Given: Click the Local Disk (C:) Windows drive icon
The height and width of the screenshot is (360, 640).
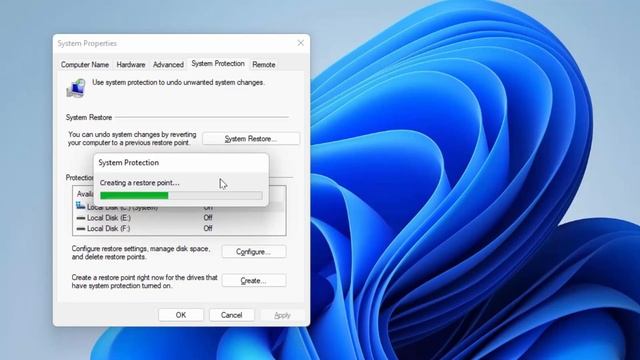Looking at the screenshot, I should (80, 207).
